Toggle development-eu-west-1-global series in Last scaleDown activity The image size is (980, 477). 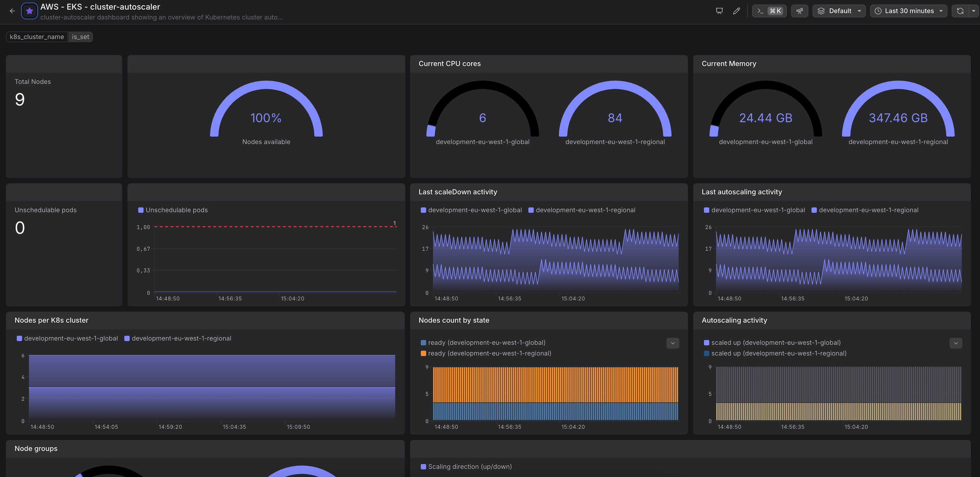[x=471, y=210]
